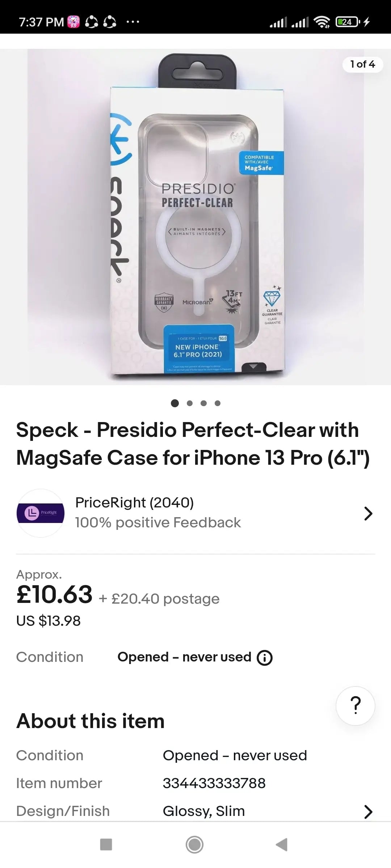The width and height of the screenshot is (391, 868).
Task: Open PriceRight seller logo
Action: (x=41, y=513)
